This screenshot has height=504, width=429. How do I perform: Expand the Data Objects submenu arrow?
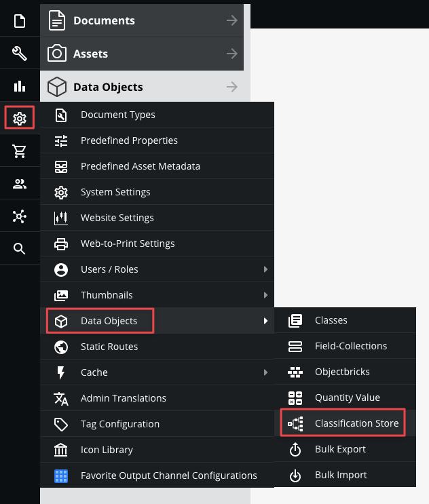point(265,321)
